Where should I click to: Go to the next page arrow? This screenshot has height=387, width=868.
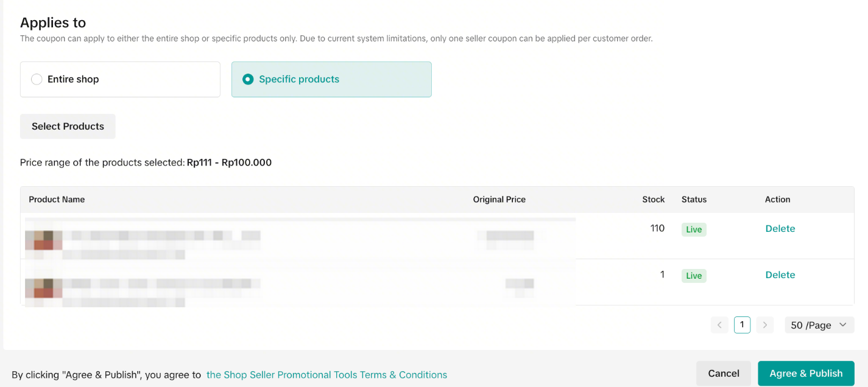(764, 325)
